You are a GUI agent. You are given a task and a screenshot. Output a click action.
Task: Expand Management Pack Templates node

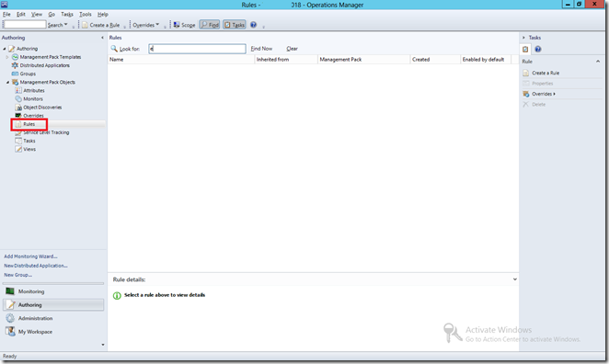pyautogui.click(x=7, y=57)
